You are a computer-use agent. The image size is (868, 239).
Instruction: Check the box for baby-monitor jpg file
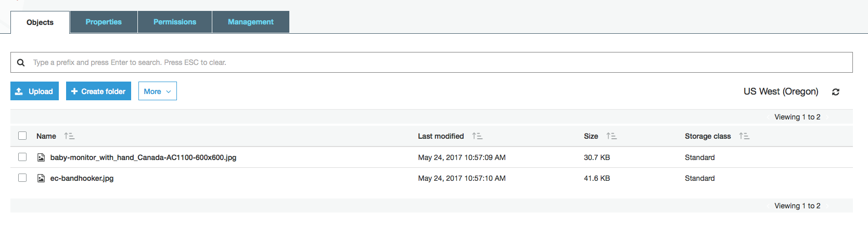coord(22,157)
